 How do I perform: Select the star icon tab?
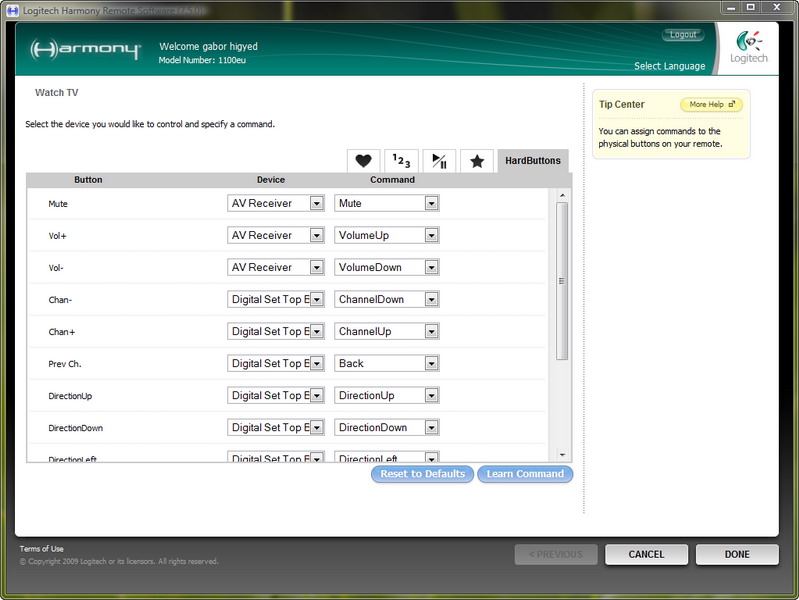tap(476, 161)
